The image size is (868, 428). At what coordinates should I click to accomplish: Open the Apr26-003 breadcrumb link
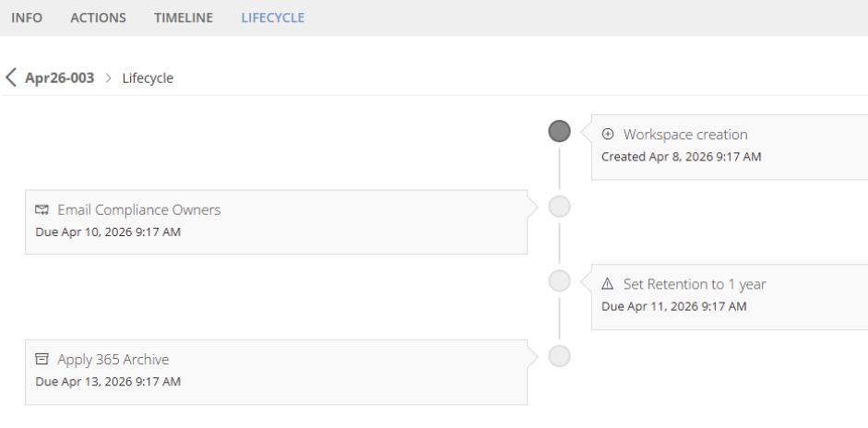tap(59, 78)
